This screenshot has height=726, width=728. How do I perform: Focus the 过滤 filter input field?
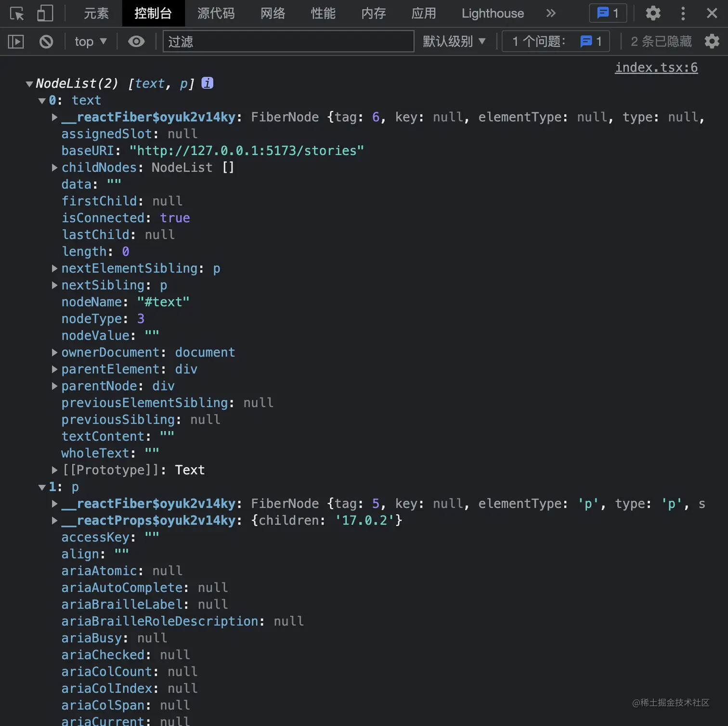[288, 41]
